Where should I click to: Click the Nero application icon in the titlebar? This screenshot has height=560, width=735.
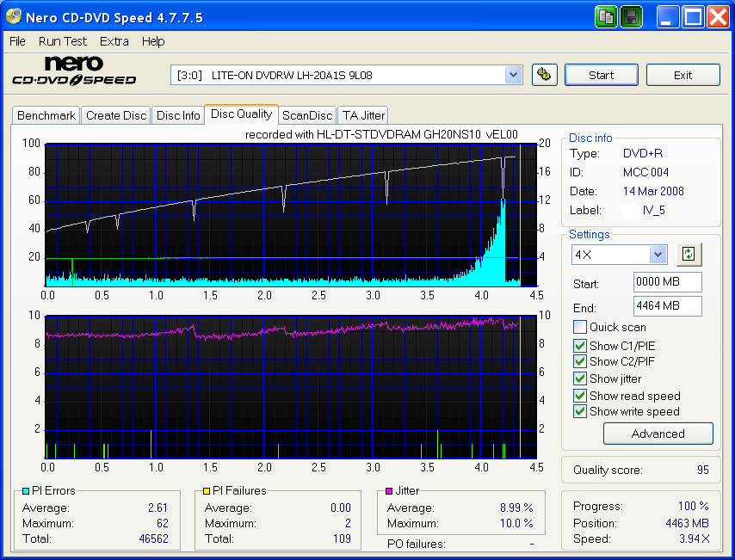12,16
